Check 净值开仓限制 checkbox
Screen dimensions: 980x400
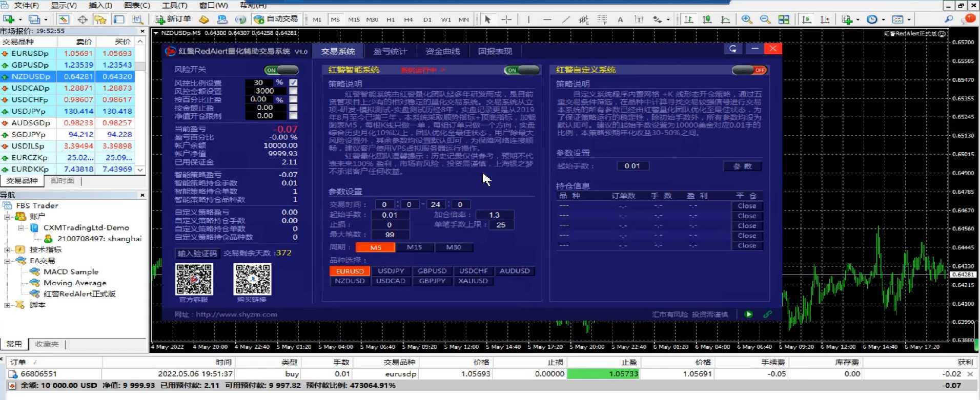click(x=293, y=116)
